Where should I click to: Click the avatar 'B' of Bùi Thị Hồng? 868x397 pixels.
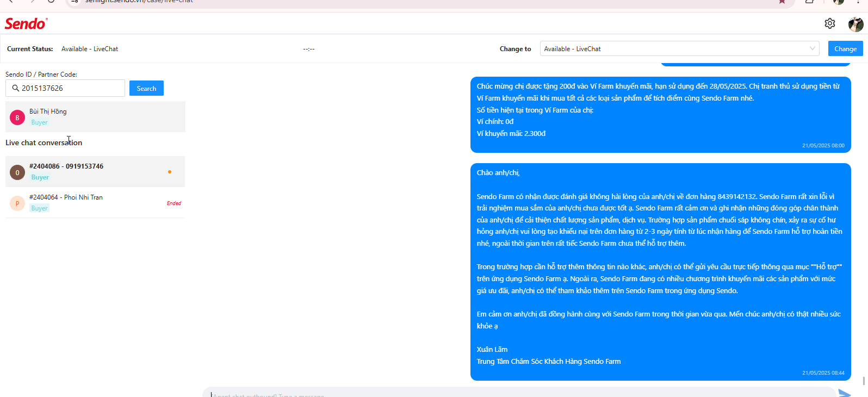click(x=17, y=117)
